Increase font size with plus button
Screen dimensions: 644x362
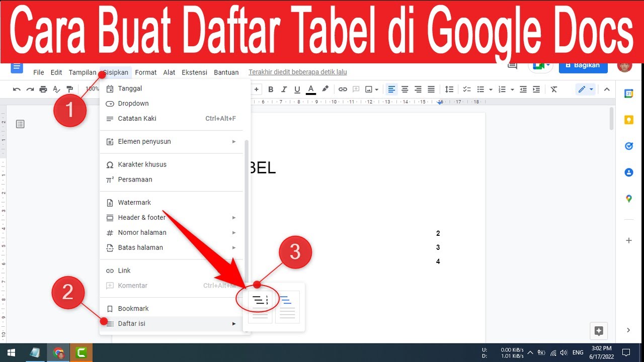pos(257,89)
